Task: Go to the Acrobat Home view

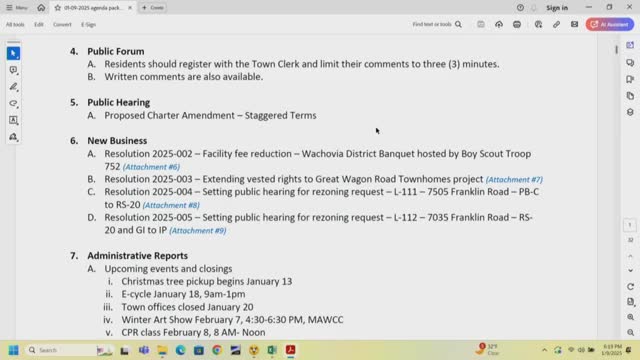Action: tap(41, 8)
